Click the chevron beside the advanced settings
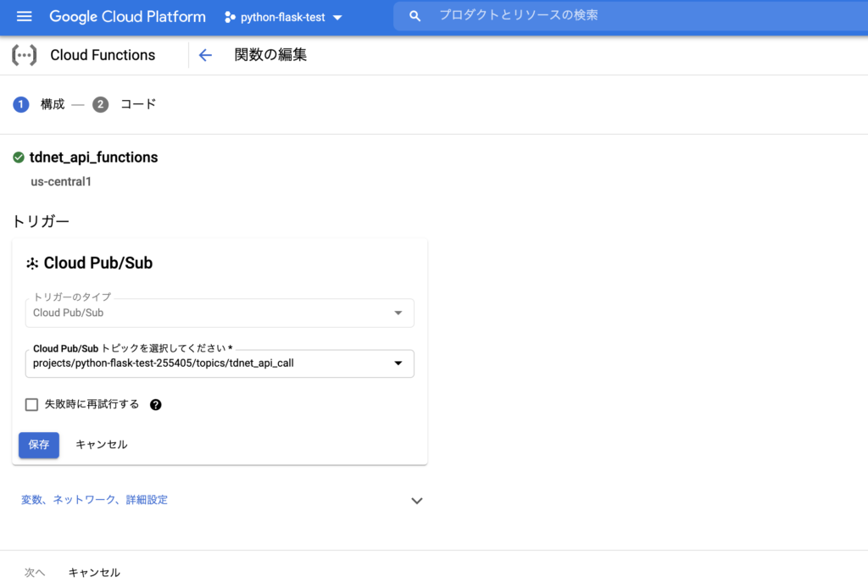 pyautogui.click(x=417, y=501)
